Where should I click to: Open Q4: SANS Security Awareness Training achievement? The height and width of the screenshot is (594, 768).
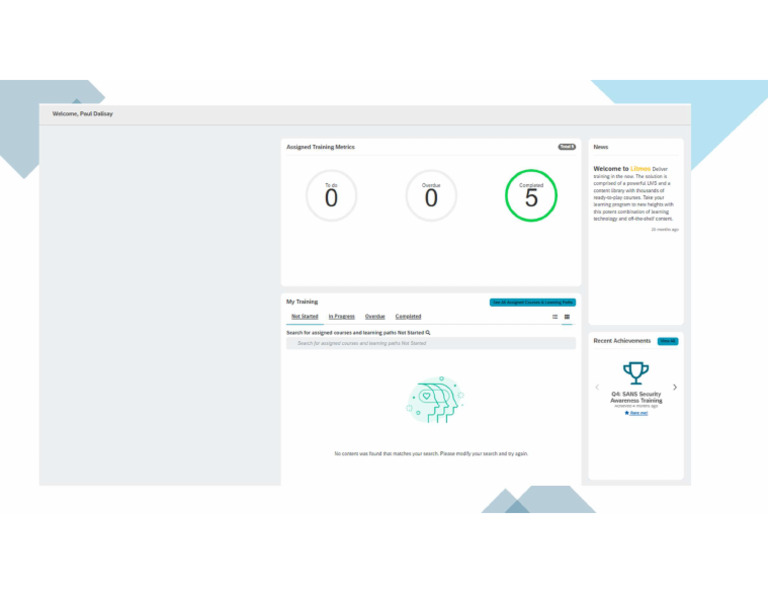click(636, 397)
